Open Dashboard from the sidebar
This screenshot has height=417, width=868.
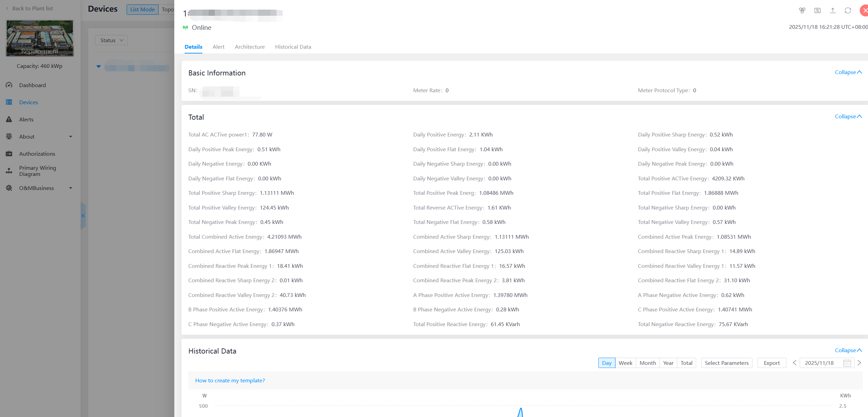point(32,85)
